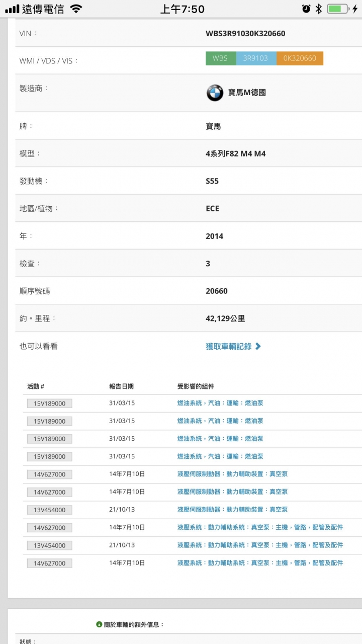
Task: Tap the 地區/植物 label
Action: click(x=39, y=208)
